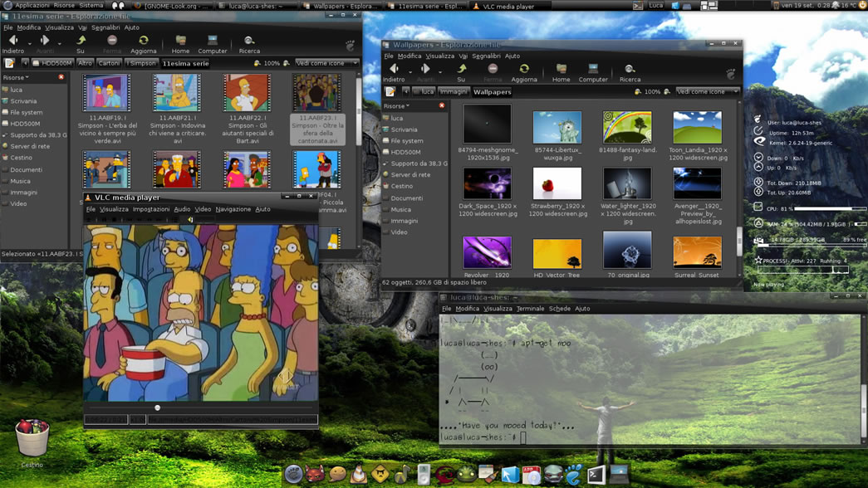Open terminal icon in the dock
868x488 pixels.
pos(596,475)
